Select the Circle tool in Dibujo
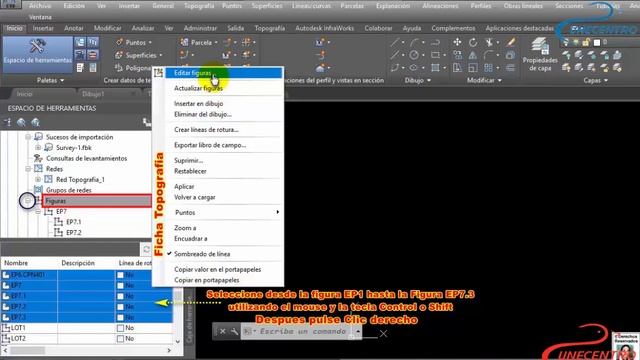The width and height of the screenshot is (640, 360). tap(414, 55)
